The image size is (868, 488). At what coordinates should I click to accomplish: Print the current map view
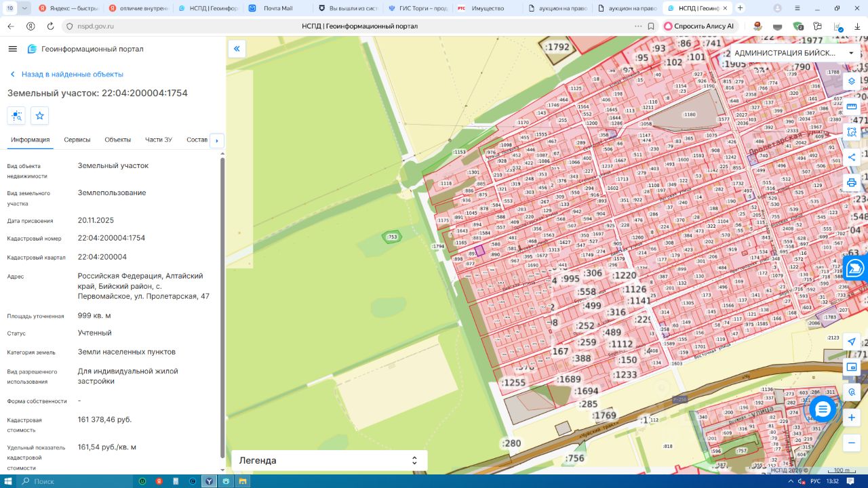[852, 182]
